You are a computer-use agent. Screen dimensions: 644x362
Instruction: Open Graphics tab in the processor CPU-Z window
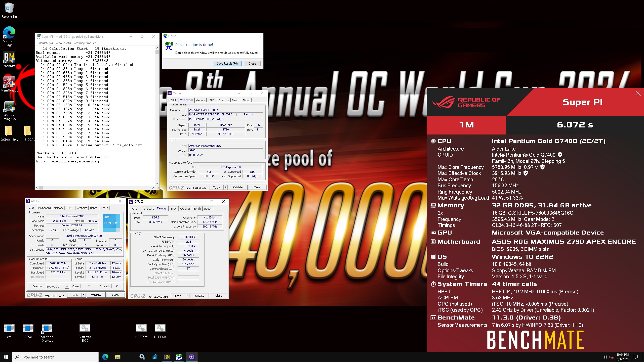click(x=82, y=208)
